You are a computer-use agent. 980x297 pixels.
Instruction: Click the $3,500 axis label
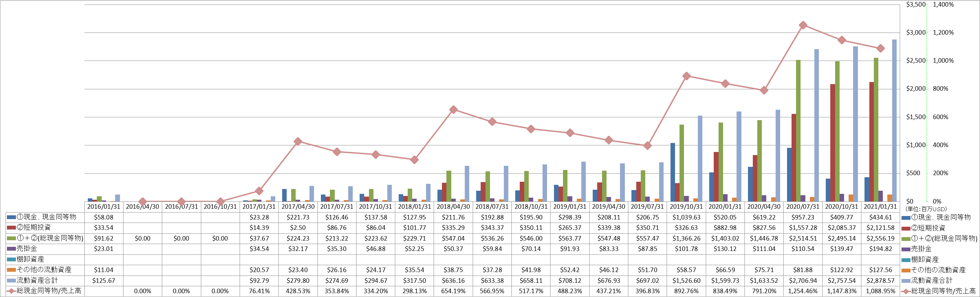point(916,4)
